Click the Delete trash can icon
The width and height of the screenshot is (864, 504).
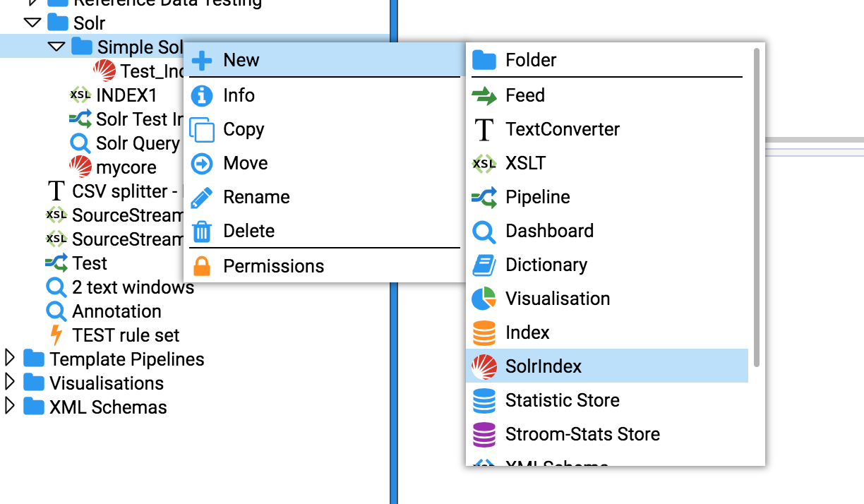(x=202, y=231)
